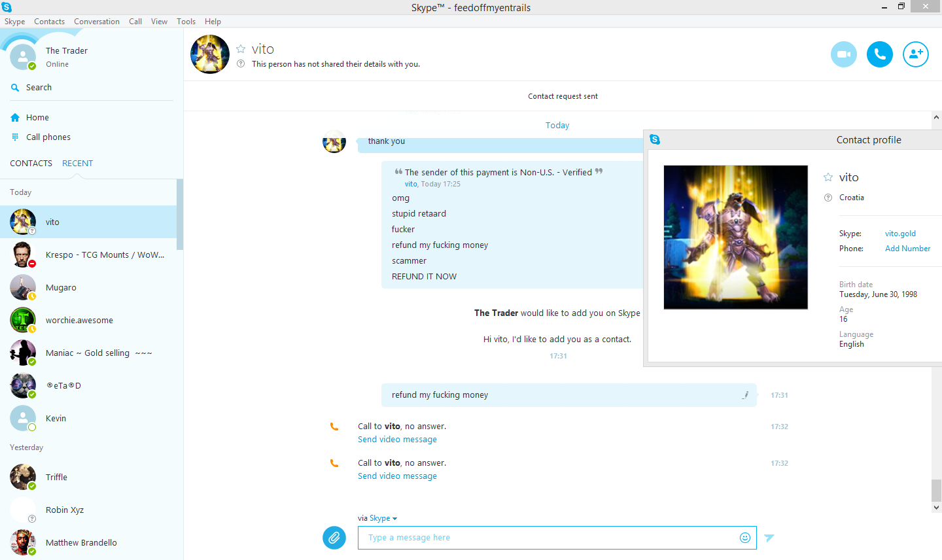Screen dimensions: 942x560
Task: Click the vito sender link in the quote
Action: click(x=411, y=184)
